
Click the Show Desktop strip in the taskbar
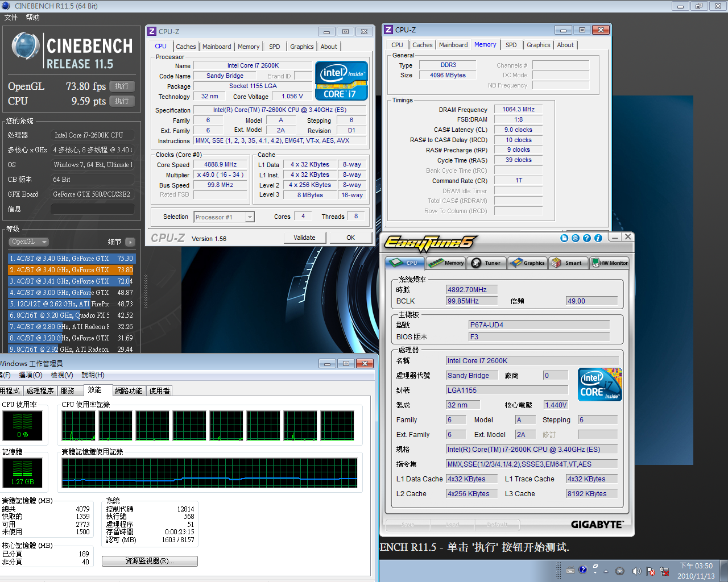pos(724,571)
